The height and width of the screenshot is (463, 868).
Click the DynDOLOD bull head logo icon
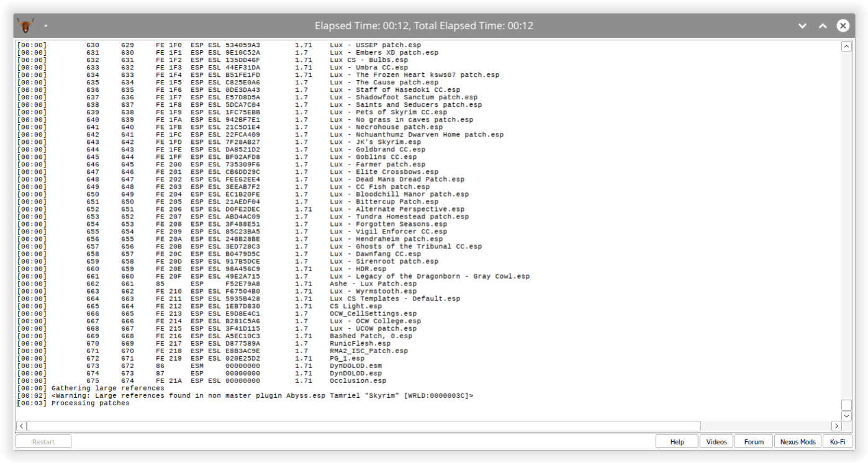coord(25,25)
